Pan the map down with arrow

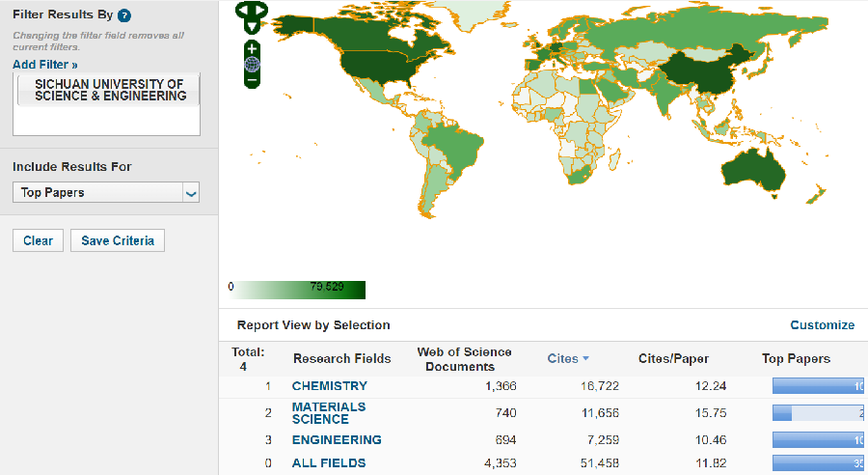pyautogui.click(x=251, y=26)
